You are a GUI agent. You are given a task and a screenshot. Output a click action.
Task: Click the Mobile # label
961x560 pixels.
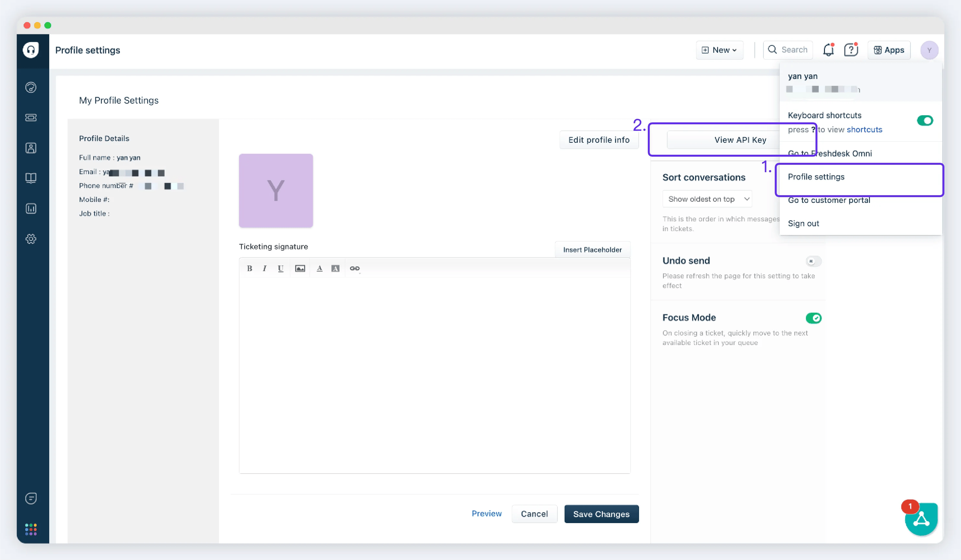tap(94, 199)
